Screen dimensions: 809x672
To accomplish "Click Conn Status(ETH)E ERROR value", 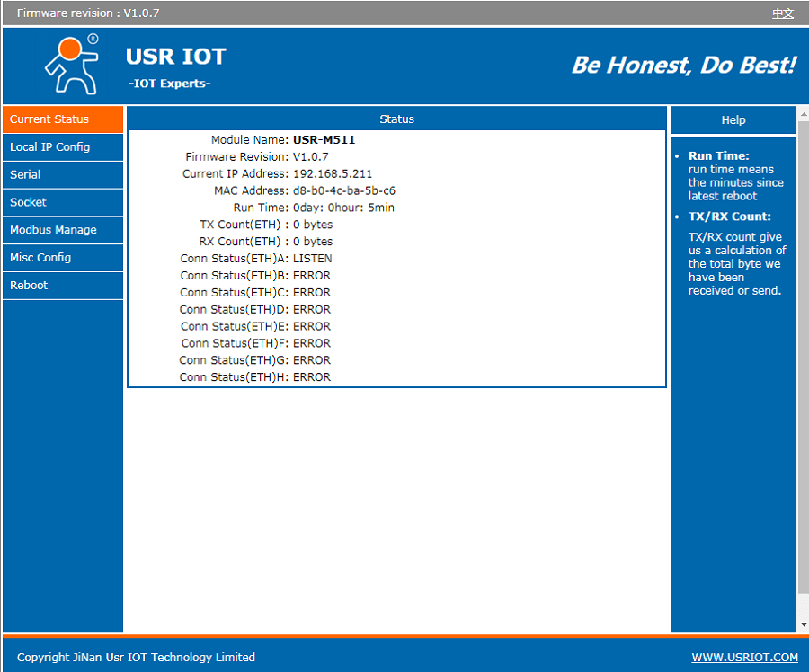I will tap(312, 326).
